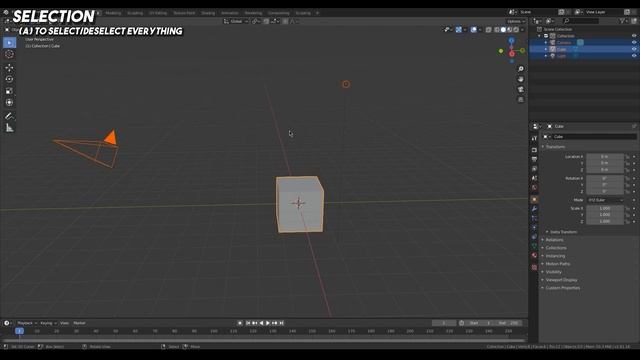The image size is (640, 360).
Task: Open the Scene properties tab
Action: (534, 178)
